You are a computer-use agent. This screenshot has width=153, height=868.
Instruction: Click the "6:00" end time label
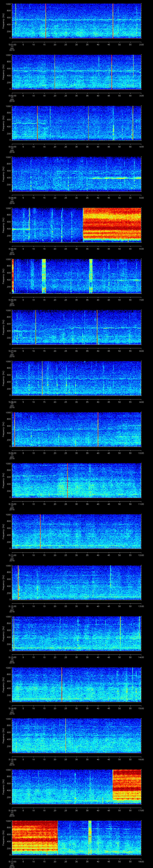coord(141,249)
